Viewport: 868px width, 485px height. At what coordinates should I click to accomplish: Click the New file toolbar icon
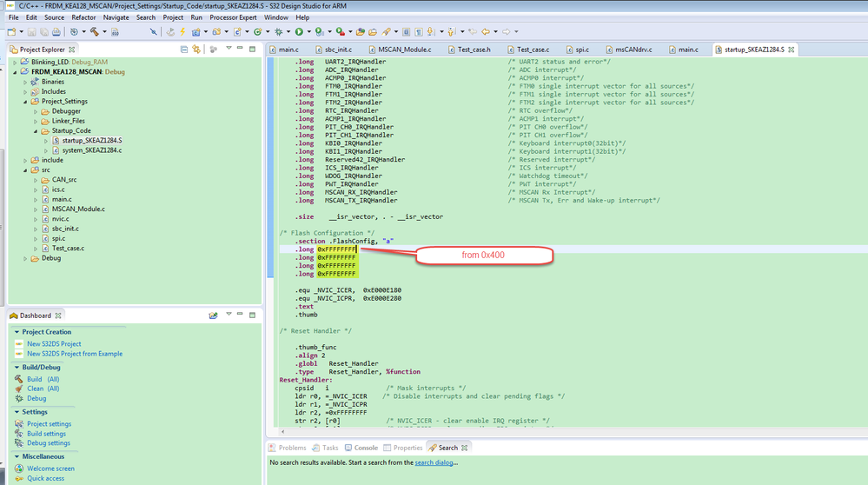click(x=11, y=32)
